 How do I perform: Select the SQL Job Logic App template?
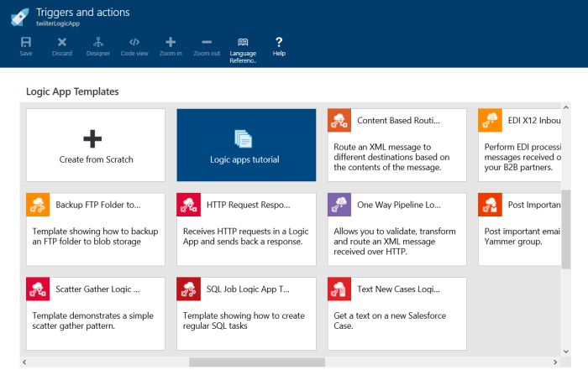coord(246,313)
